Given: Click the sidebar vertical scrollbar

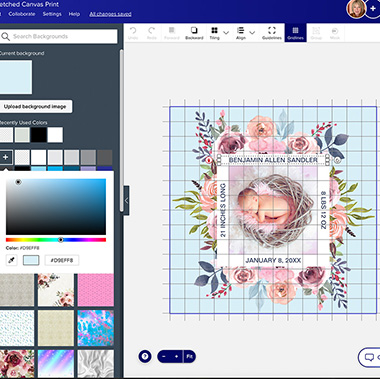Looking at the screenshot, I should pos(122,130).
